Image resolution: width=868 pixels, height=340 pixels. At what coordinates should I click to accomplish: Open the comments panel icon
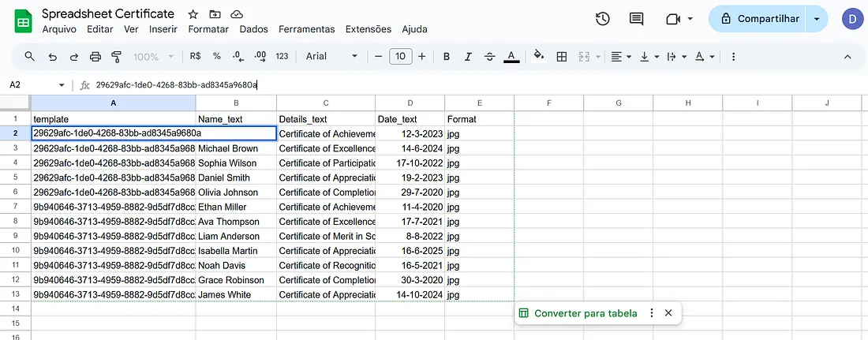coord(637,19)
